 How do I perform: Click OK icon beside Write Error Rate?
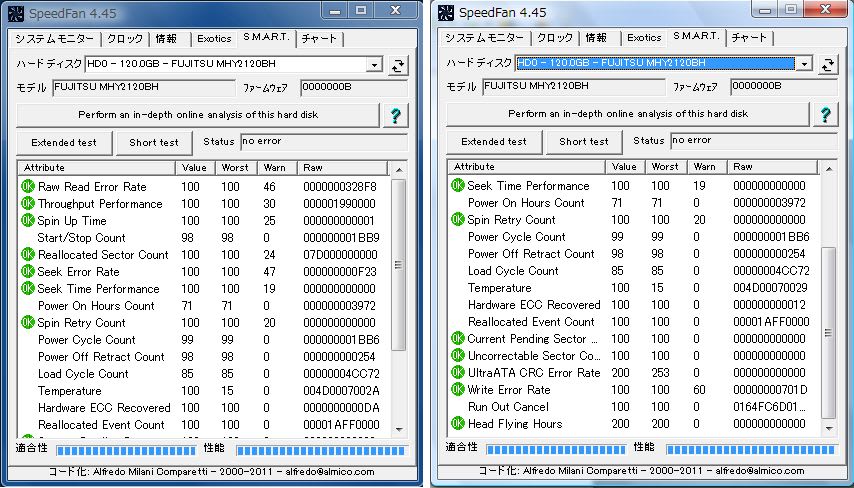pyautogui.click(x=458, y=389)
